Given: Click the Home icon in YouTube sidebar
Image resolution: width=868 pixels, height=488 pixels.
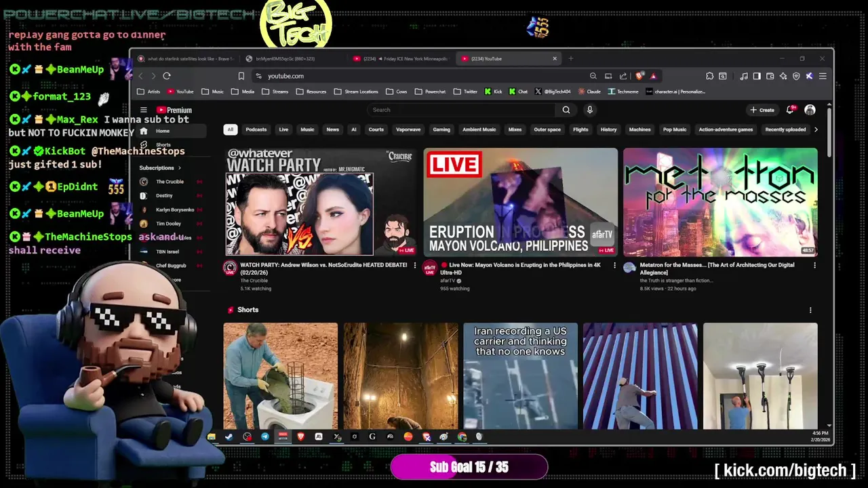Looking at the screenshot, I should click(x=144, y=131).
